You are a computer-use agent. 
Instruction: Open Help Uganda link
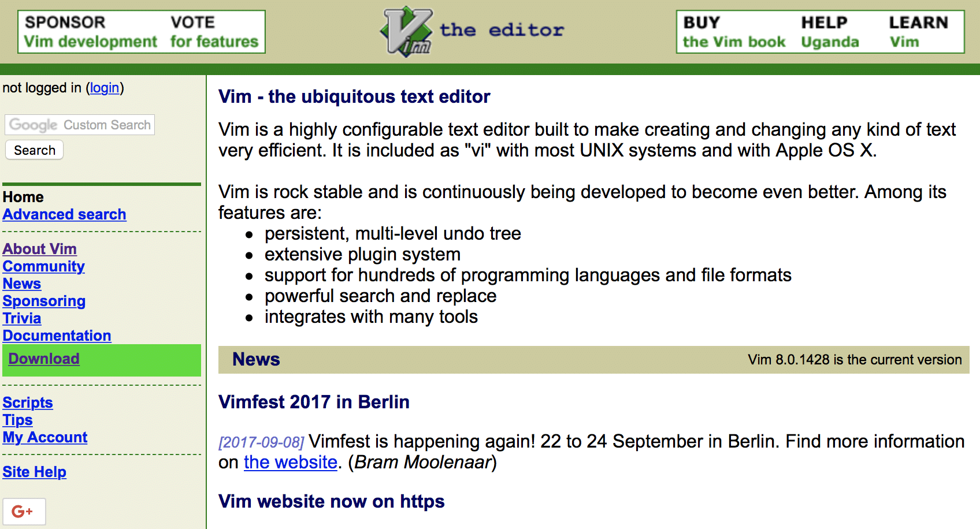pyautogui.click(x=830, y=32)
